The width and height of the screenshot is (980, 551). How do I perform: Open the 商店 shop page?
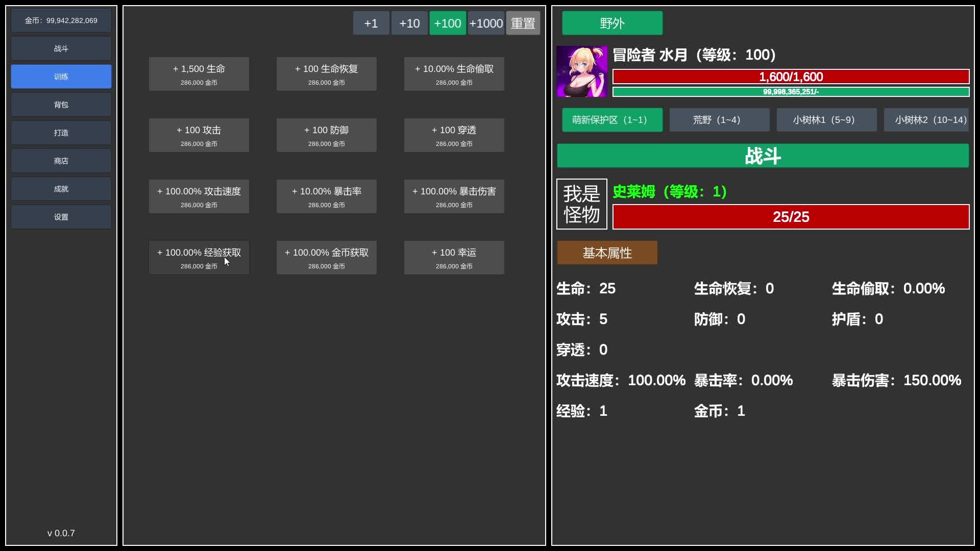(61, 161)
